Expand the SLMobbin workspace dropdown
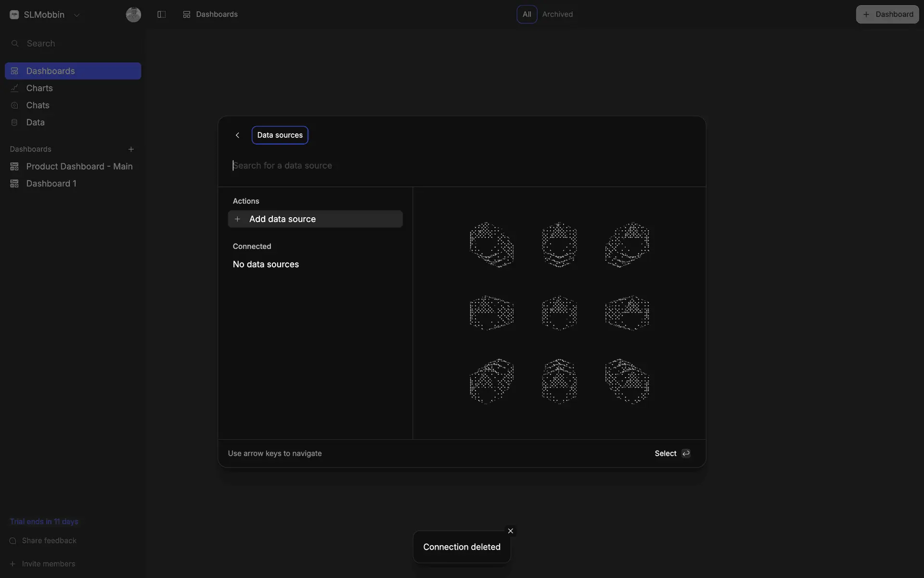The image size is (924, 578). pos(77,15)
